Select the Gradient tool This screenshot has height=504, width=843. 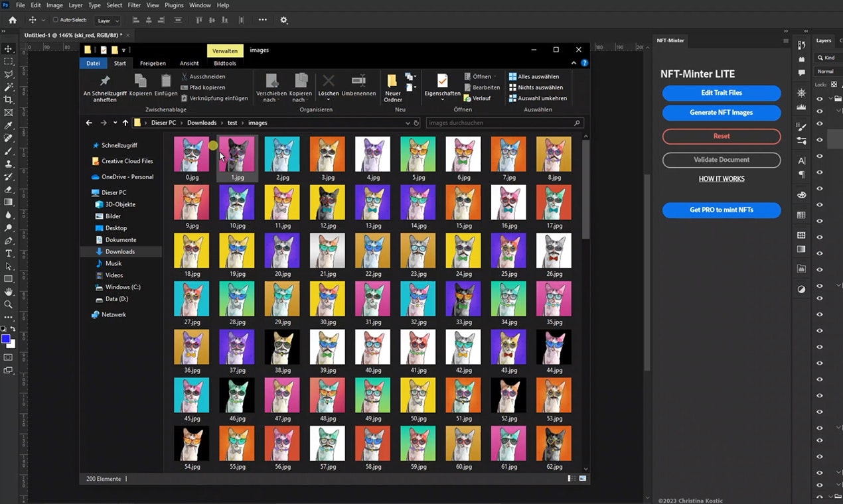pyautogui.click(x=9, y=202)
